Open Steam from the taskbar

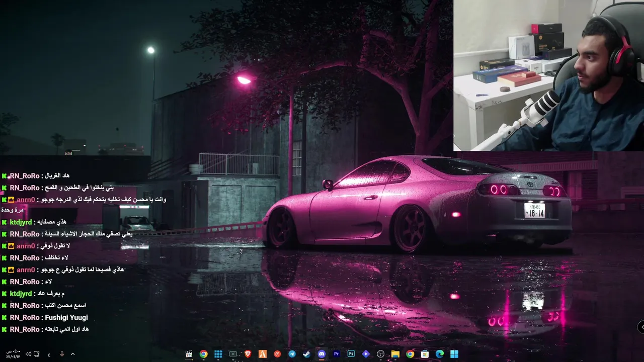[x=307, y=354]
